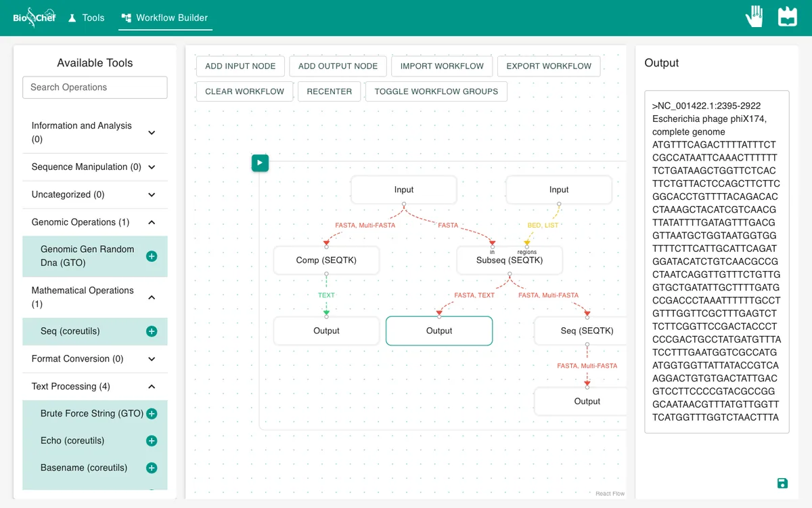Click ADD OUTPUT NODE button
The height and width of the screenshot is (508, 812).
coord(338,66)
